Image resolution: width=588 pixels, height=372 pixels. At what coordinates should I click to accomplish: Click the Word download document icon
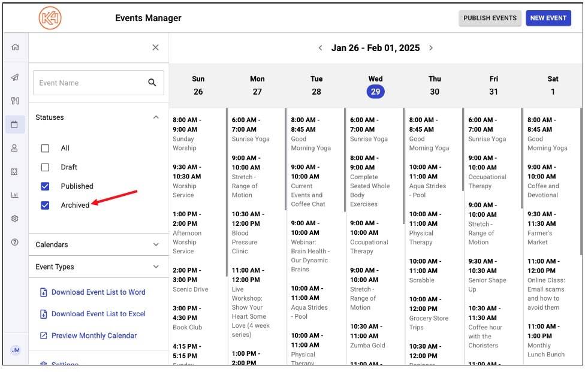tap(44, 292)
